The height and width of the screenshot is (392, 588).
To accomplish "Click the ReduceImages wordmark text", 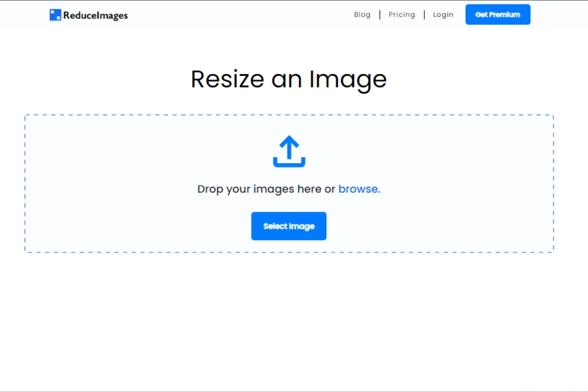I will click(x=95, y=15).
